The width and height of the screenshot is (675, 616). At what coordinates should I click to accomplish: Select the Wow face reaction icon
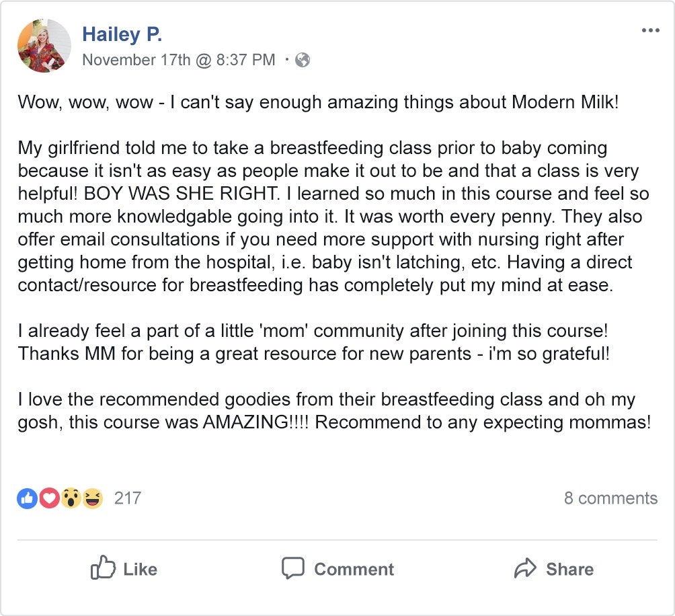tap(71, 498)
